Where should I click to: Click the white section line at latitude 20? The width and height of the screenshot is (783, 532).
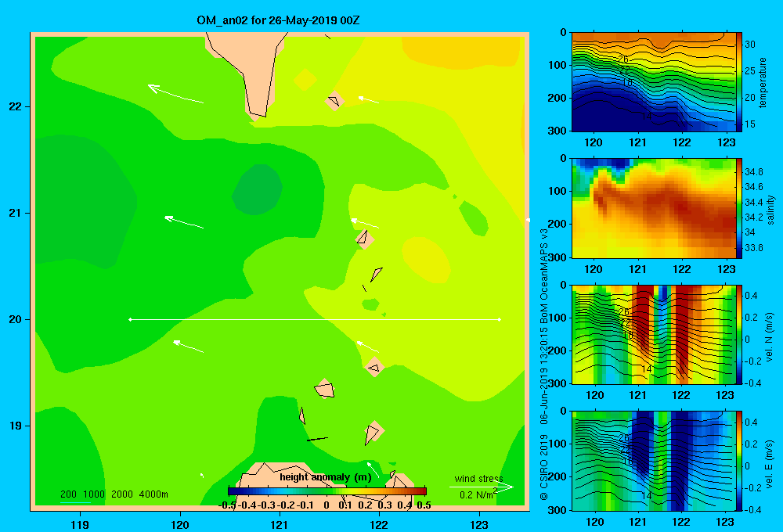315,319
